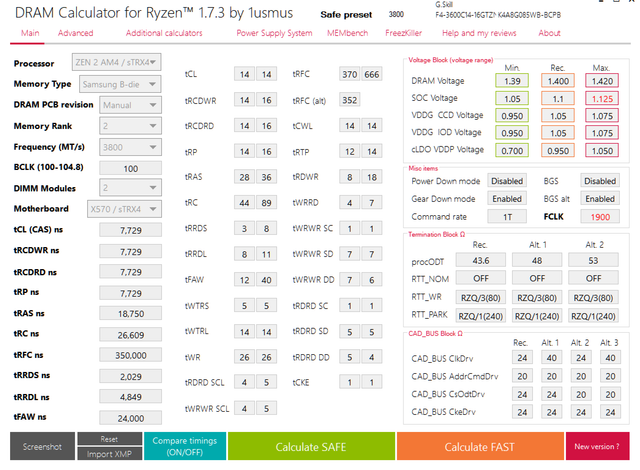Click the tRC ns value 26,609

[130, 335]
